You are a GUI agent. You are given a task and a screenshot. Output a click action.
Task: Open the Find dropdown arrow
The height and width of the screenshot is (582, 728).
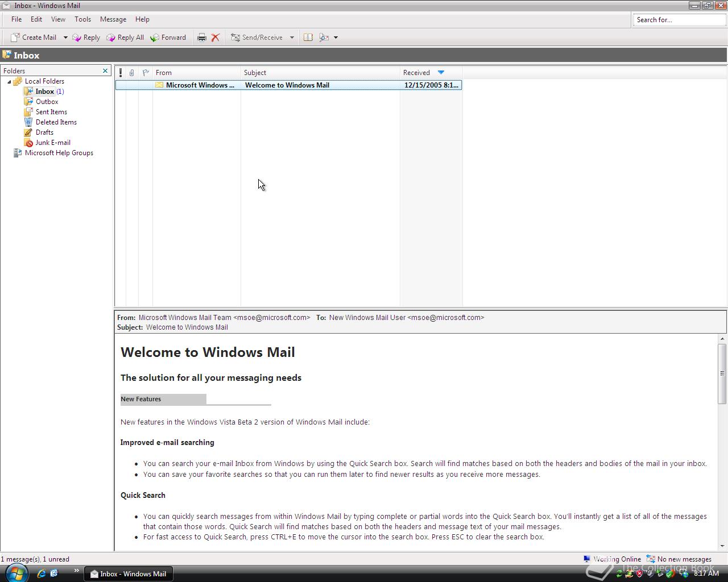tap(336, 38)
